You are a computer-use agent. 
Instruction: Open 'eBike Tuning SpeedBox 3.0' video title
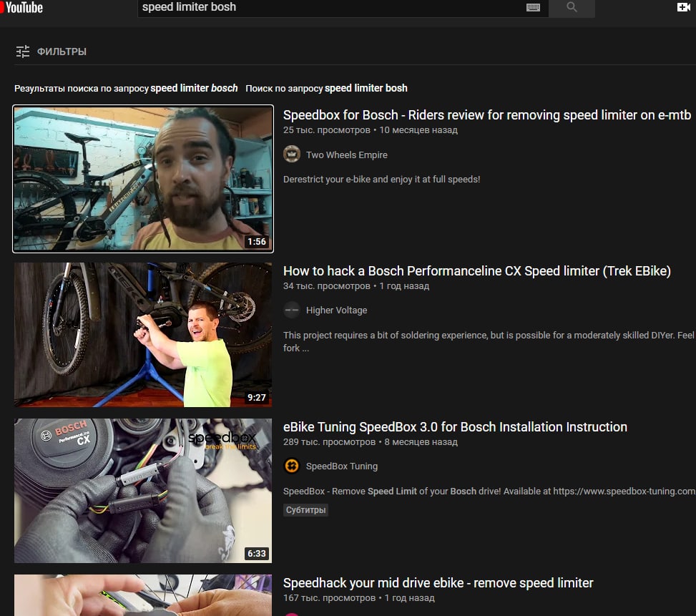point(455,427)
